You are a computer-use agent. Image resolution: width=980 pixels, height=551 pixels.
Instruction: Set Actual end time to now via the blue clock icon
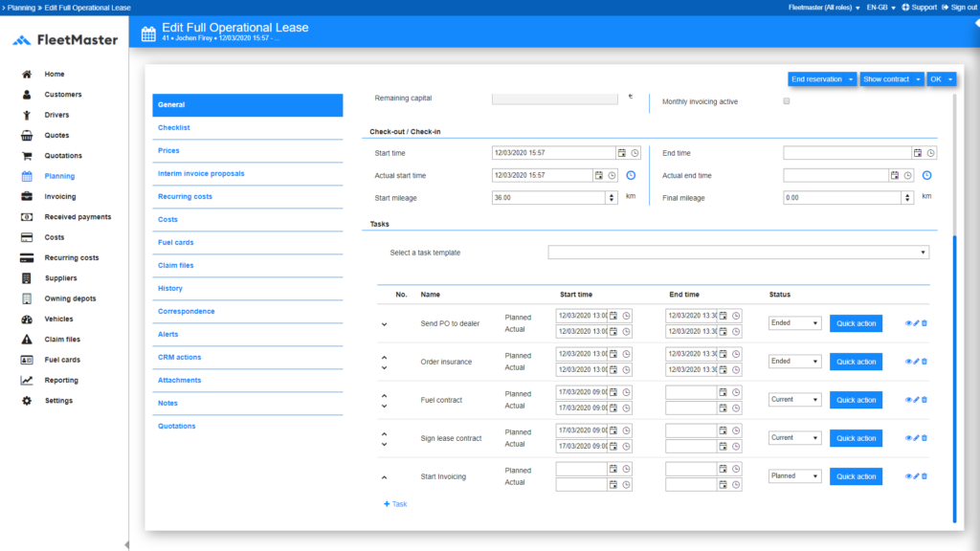tap(926, 176)
